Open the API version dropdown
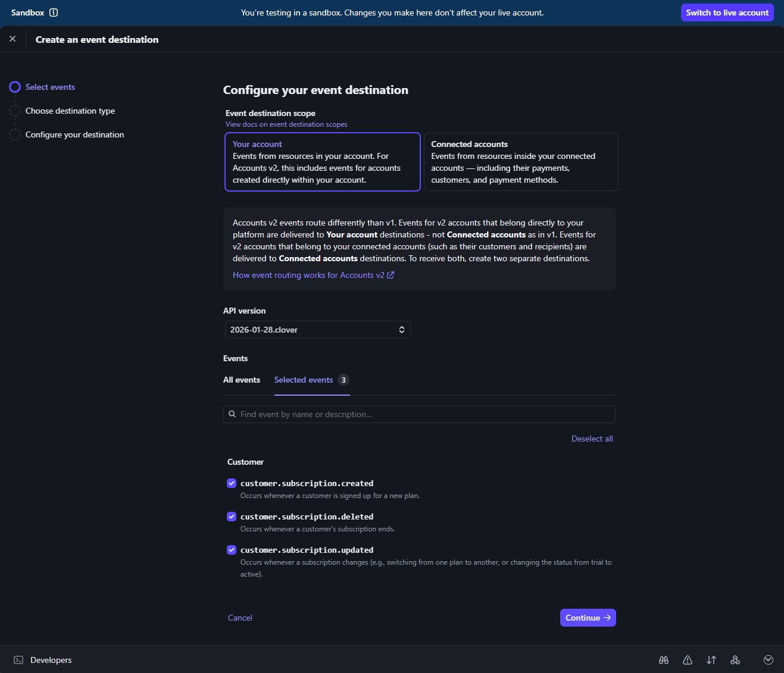The height and width of the screenshot is (673, 784). [318, 330]
